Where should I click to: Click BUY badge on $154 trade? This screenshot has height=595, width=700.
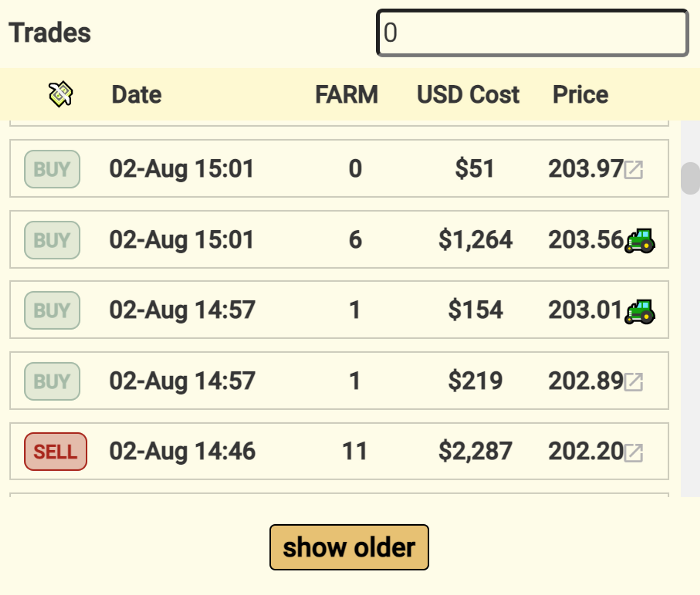click(x=52, y=310)
